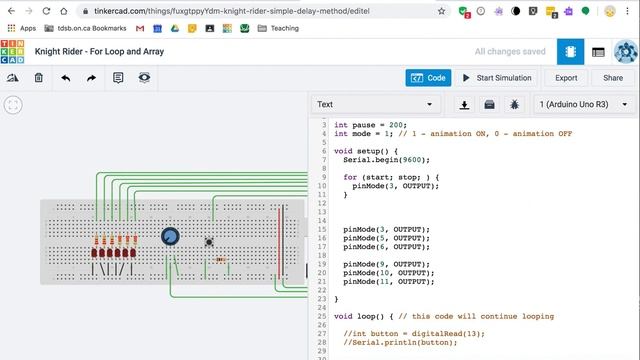
Task: Zoom to fit the circuit view
Action: click(13, 105)
